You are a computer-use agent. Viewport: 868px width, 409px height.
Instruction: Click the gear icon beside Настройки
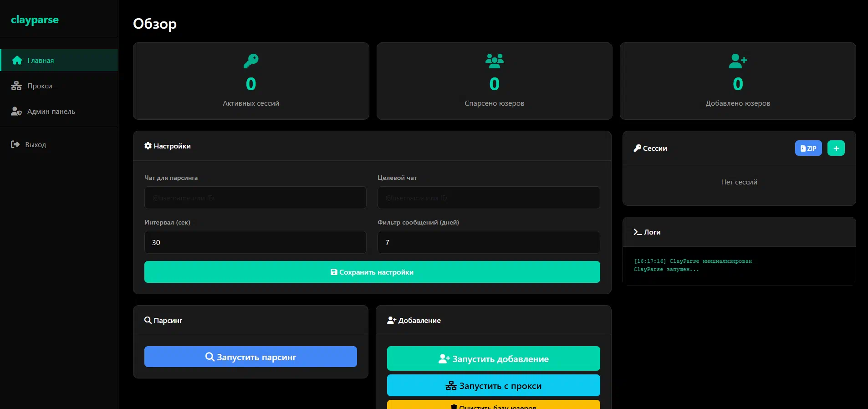[148, 146]
